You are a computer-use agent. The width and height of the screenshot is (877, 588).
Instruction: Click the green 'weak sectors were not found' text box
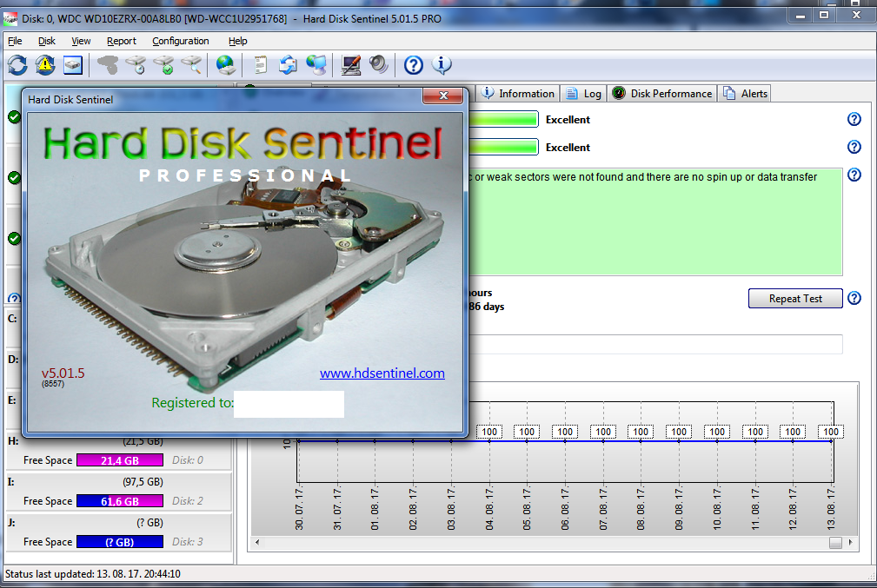pos(655,221)
